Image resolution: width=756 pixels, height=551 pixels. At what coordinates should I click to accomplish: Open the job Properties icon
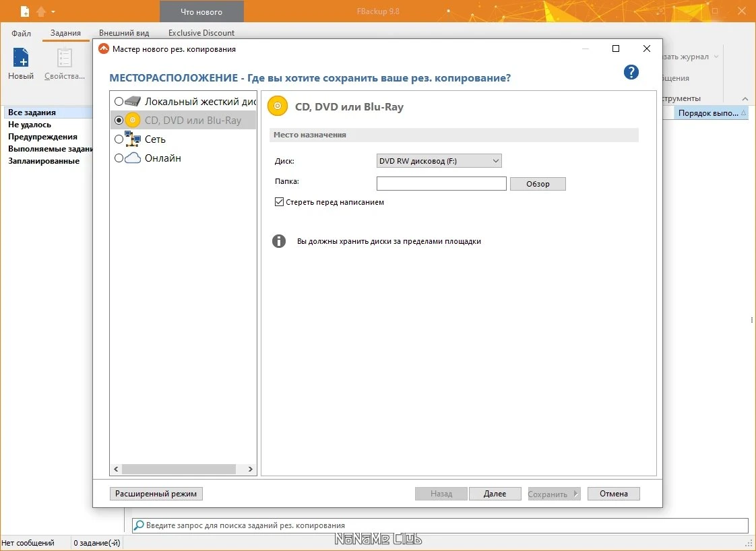[x=65, y=58]
